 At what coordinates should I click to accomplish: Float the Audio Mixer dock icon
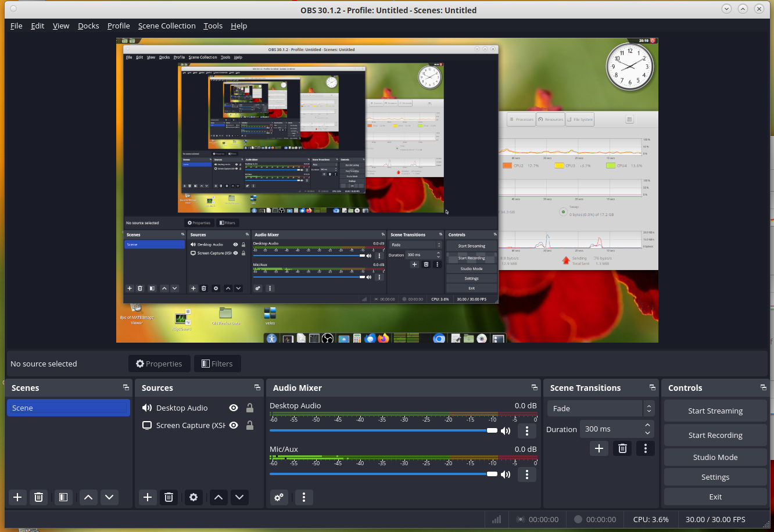point(534,387)
